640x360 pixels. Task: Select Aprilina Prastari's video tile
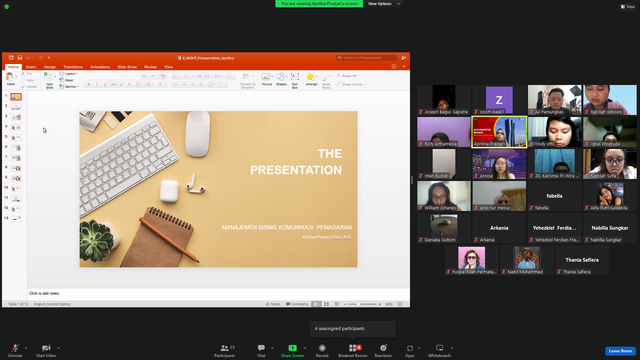(499, 132)
